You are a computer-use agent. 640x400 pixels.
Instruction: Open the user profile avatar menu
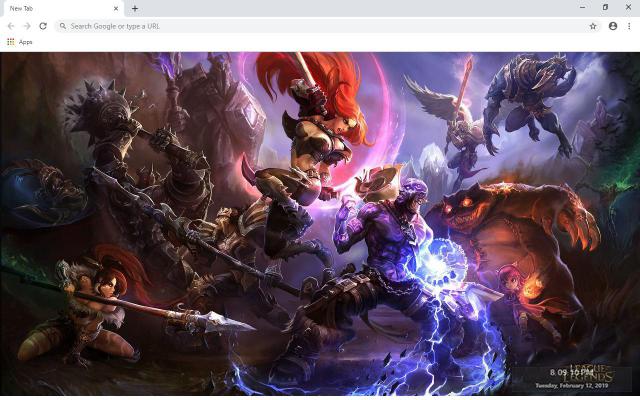click(x=613, y=26)
